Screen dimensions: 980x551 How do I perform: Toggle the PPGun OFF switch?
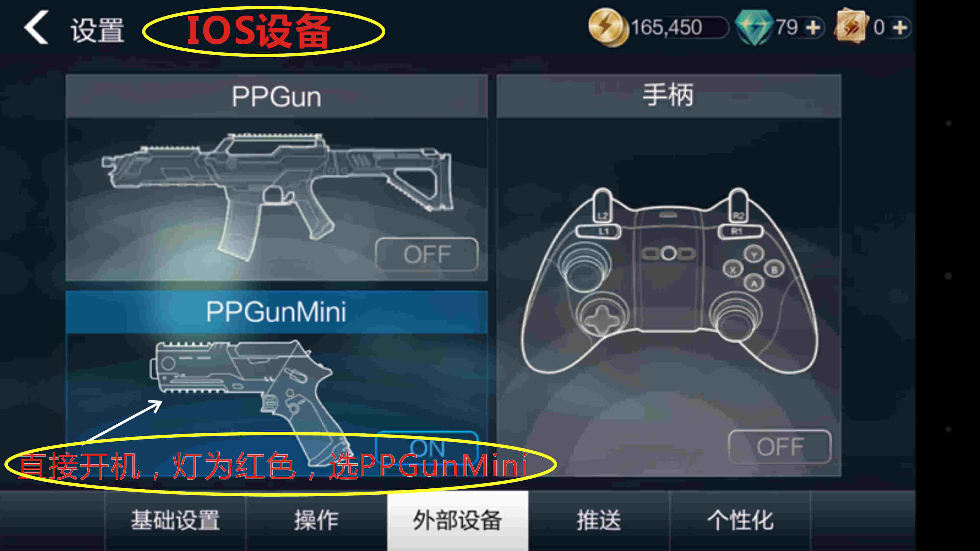coord(426,254)
